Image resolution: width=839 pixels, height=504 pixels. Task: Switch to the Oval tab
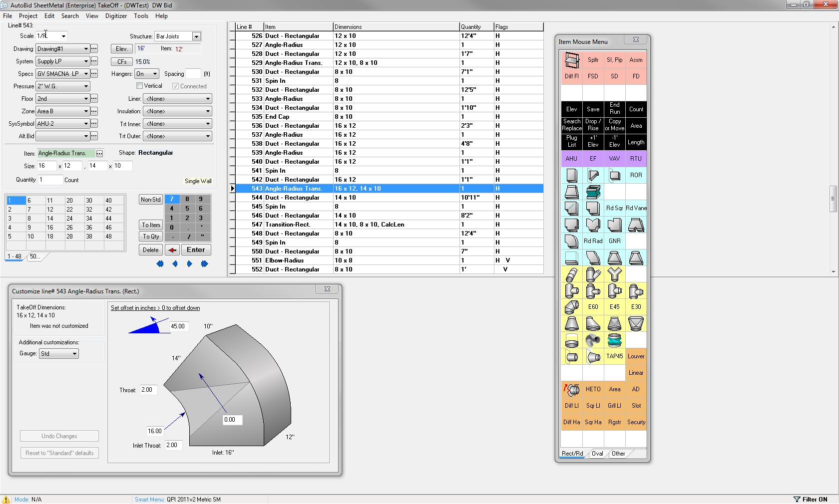coord(597,454)
